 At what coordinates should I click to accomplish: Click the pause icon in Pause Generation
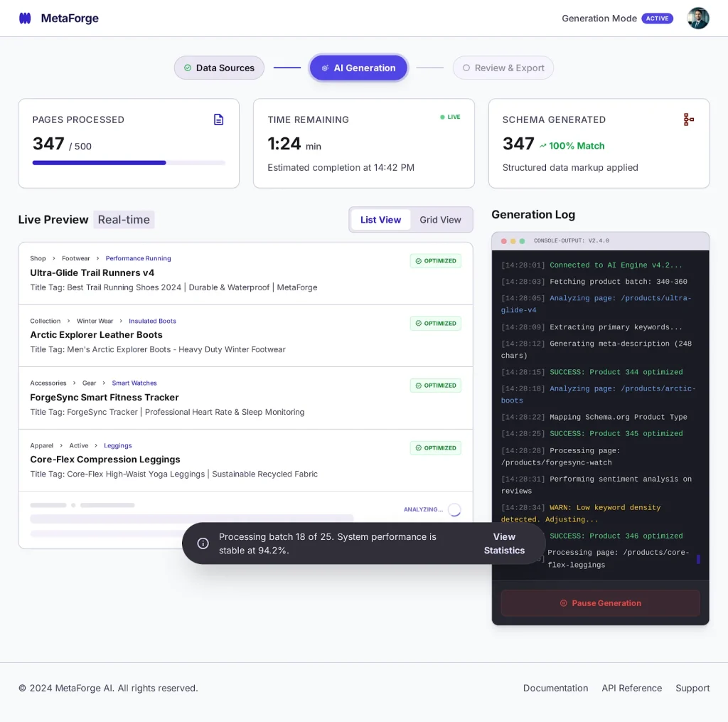(x=563, y=603)
